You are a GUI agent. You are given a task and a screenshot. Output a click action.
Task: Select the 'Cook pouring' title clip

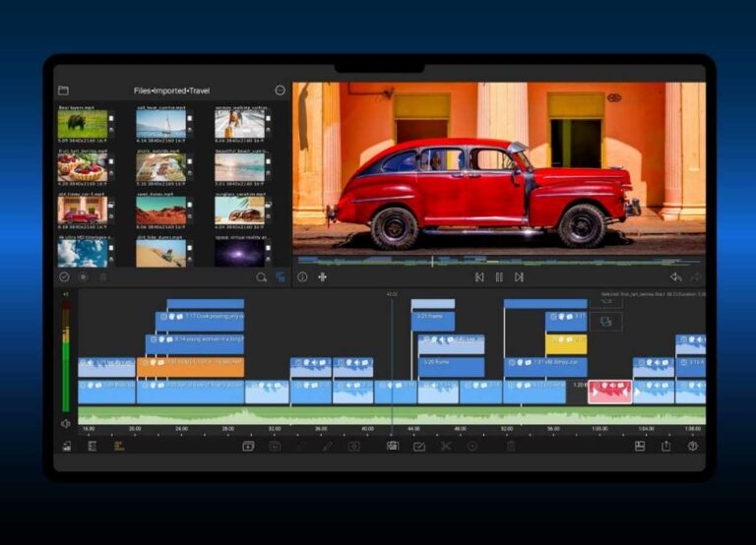click(x=200, y=321)
